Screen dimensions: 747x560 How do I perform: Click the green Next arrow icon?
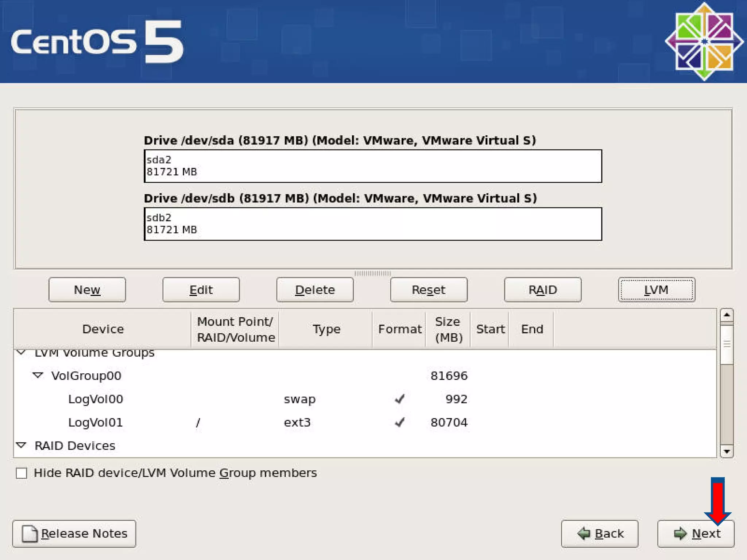680,534
